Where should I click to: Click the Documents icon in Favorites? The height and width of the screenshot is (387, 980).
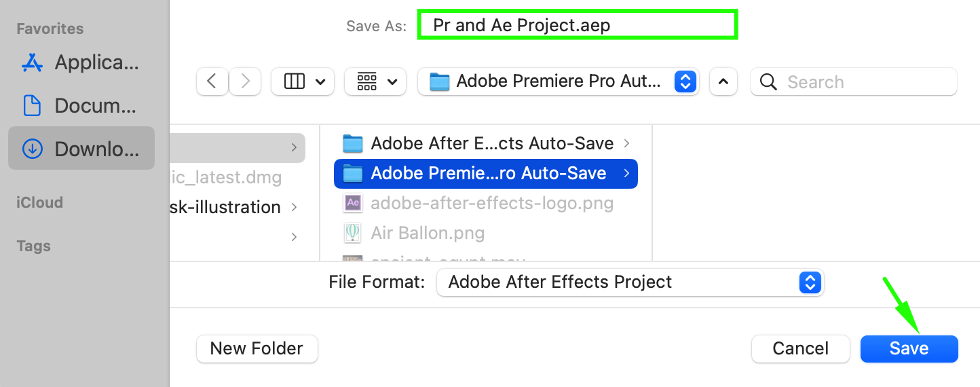click(x=33, y=106)
